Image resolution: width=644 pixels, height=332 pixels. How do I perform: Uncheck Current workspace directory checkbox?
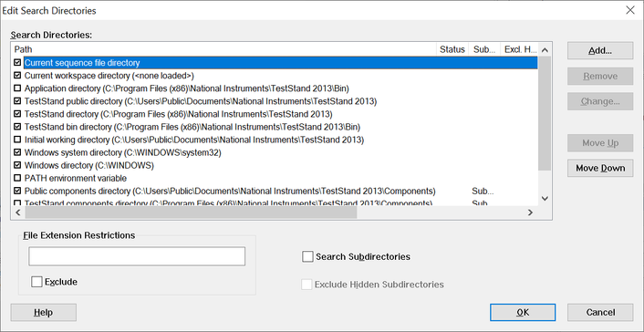click(17, 76)
